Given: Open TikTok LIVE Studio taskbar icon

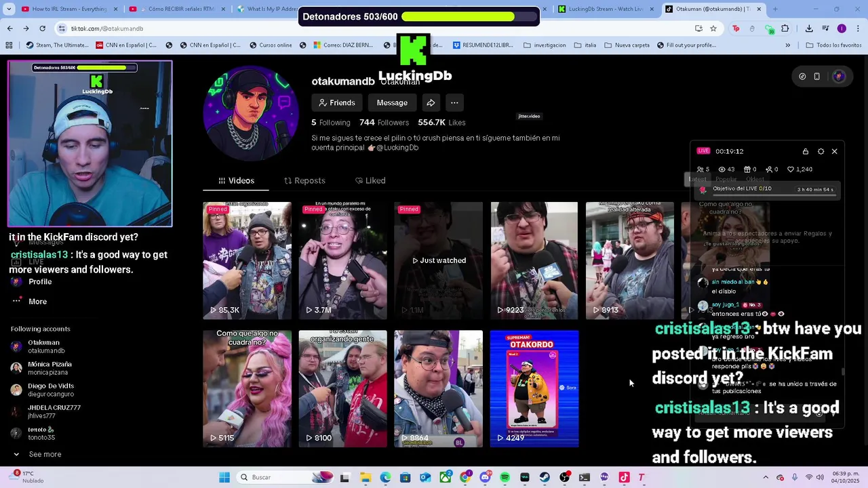Looking at the screenshot, I should coord(624,477).
